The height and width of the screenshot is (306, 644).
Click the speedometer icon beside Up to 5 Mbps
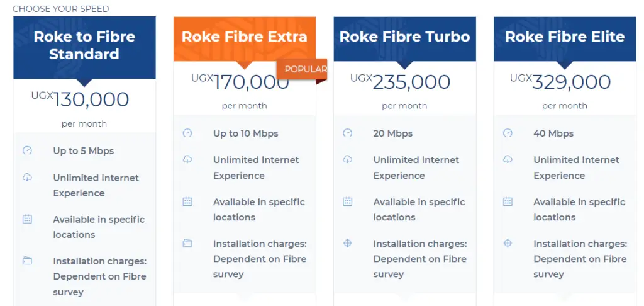coord(27,150)
